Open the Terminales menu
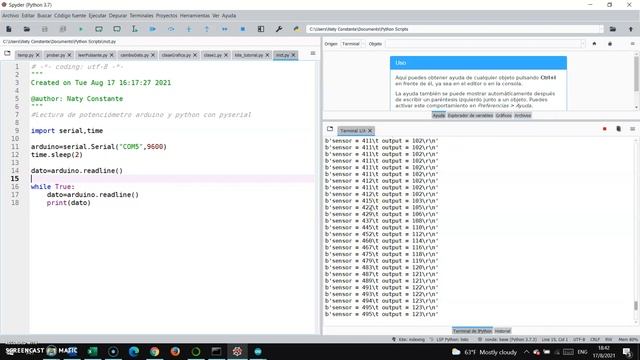Image resolution: width=640 pixels, height=360 pixels. pyautogui.click(x=142, y=16)
